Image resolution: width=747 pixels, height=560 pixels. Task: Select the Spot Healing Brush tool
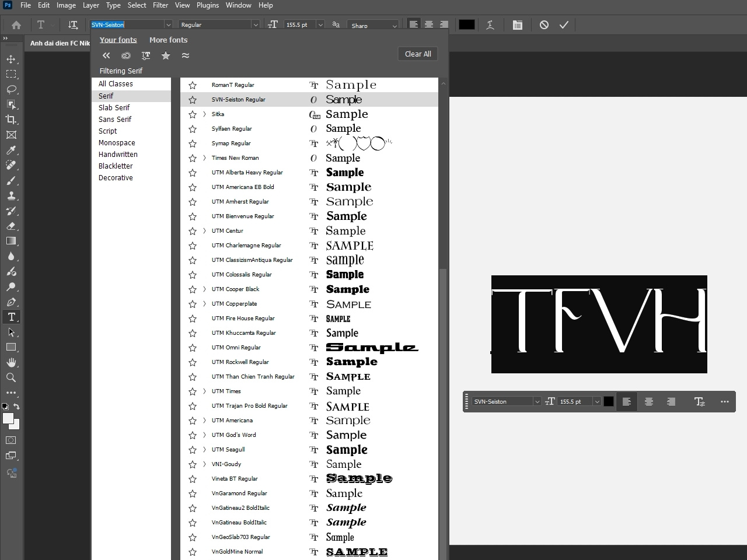click(11, 165)
